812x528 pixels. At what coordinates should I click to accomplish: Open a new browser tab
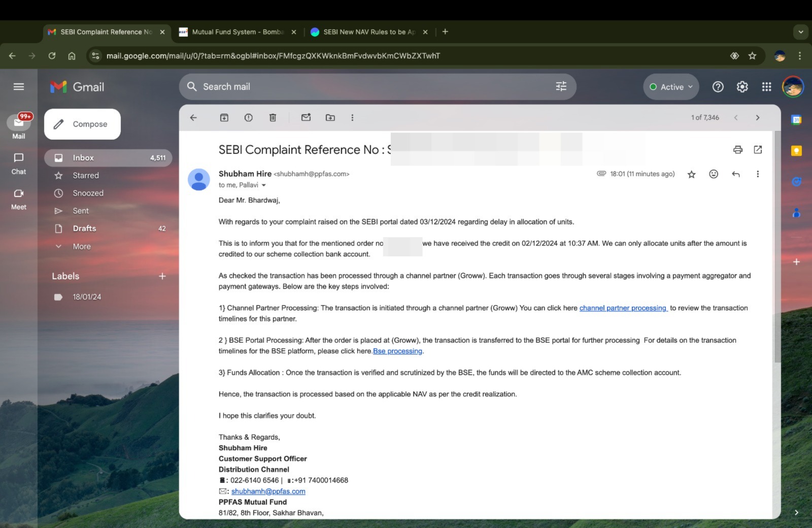tap(445, 31)
